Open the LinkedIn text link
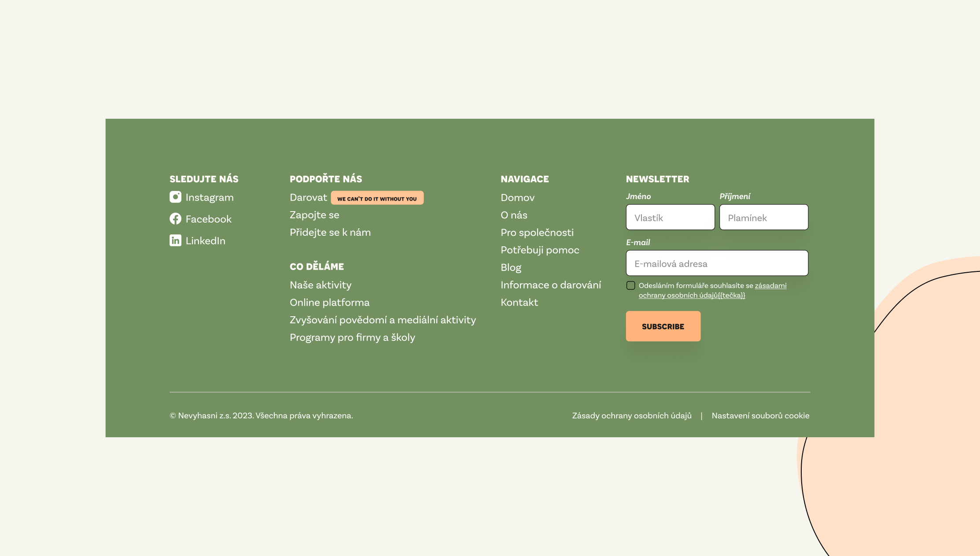 pos(205,241)
